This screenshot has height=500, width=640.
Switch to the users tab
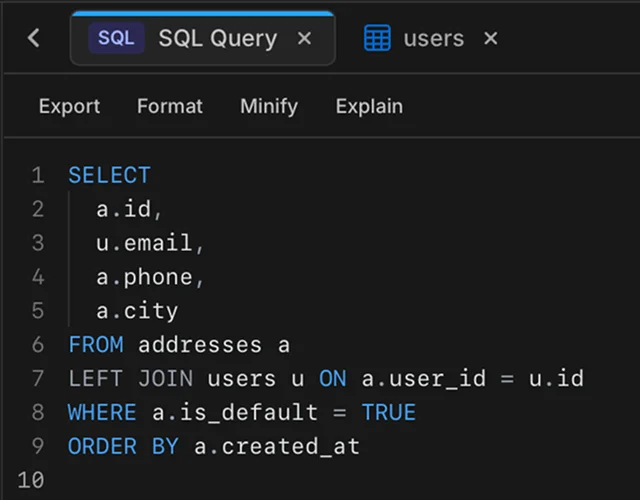click(434, 39)
